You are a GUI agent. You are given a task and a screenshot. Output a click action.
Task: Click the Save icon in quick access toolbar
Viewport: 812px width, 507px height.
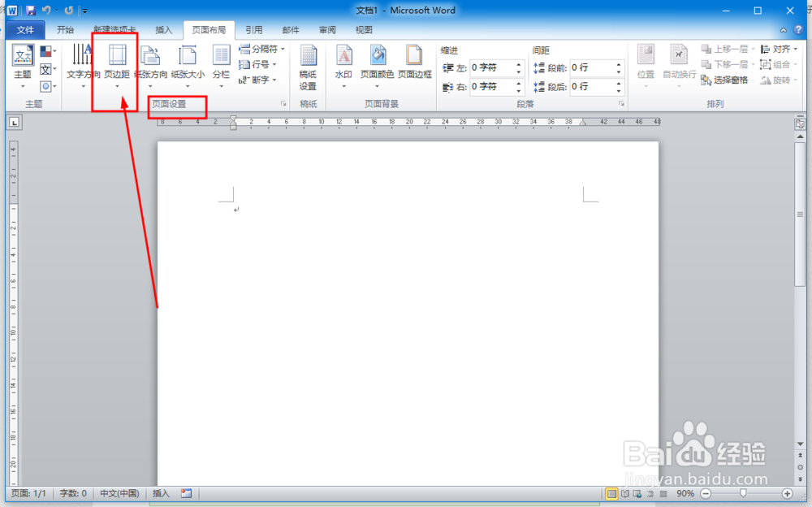31,11
